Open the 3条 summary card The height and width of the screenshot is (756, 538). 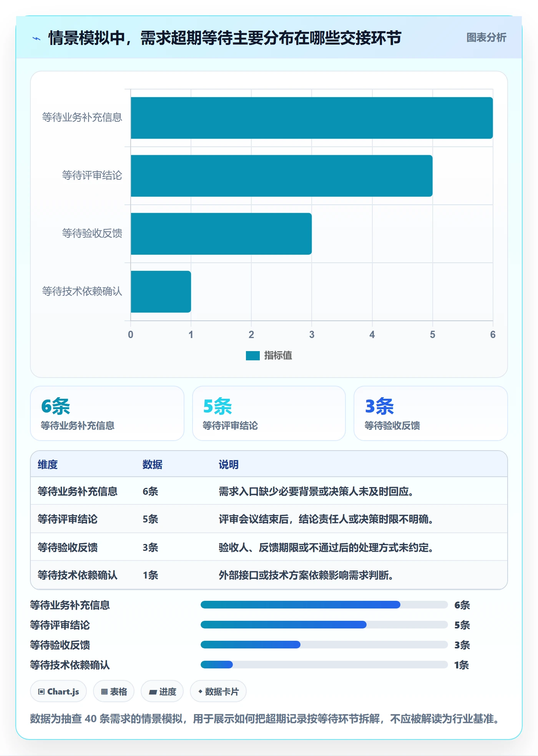(431, 413)
